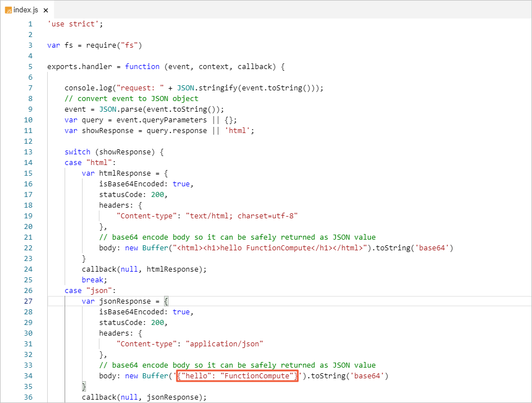This screenshot has width=532, height=403.
Task: Click the function keyword on line 5
Action: point(142,67)
